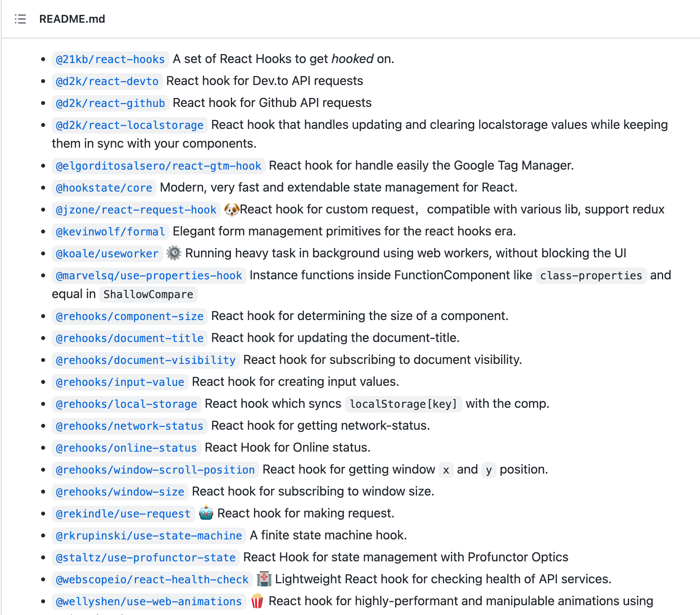Go to the @hookstate/core link
Image resolution: width=700 pixels, height=615 pixels.
104,188
